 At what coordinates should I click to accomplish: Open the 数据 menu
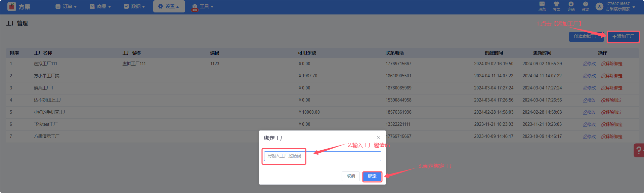(x=134, y=6)
